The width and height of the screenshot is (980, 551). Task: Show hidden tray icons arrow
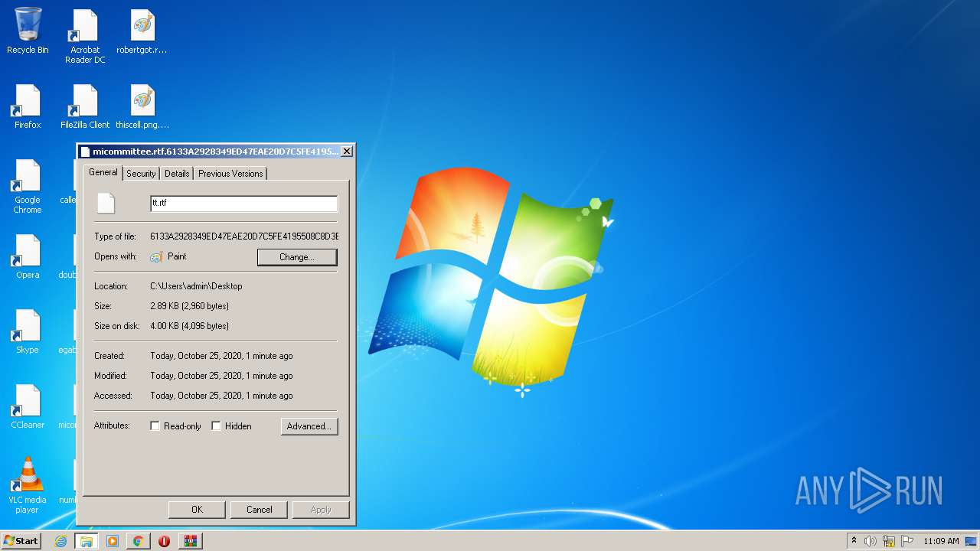[x=854, y=540]
